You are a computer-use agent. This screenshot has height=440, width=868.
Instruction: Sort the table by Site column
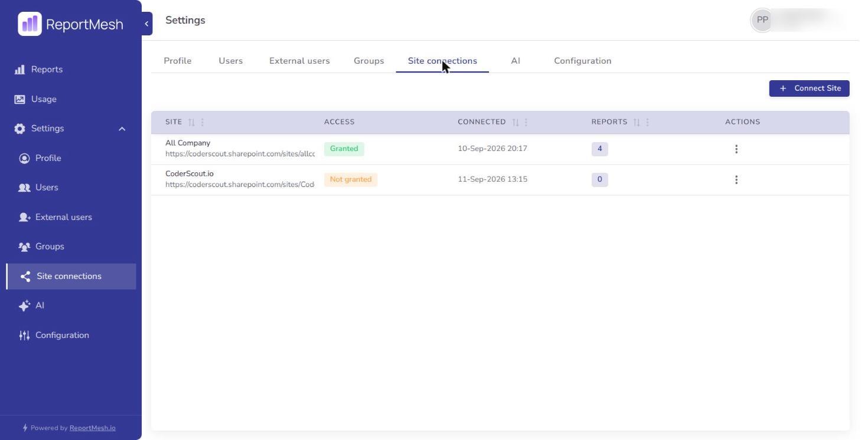tap(191, 122)
